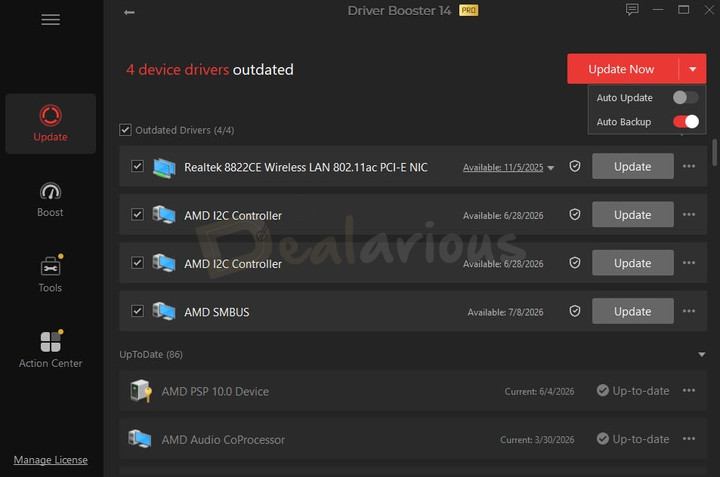Select the AMD Audio CoProcessor name
720x477 pixels.
[x=223, y=439]
